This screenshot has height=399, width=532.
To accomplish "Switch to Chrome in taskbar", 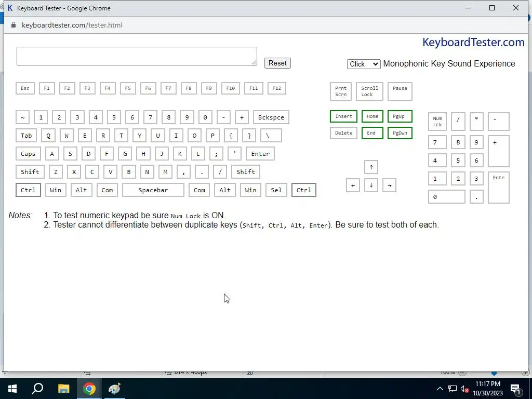I will click(x=89, y=389).
